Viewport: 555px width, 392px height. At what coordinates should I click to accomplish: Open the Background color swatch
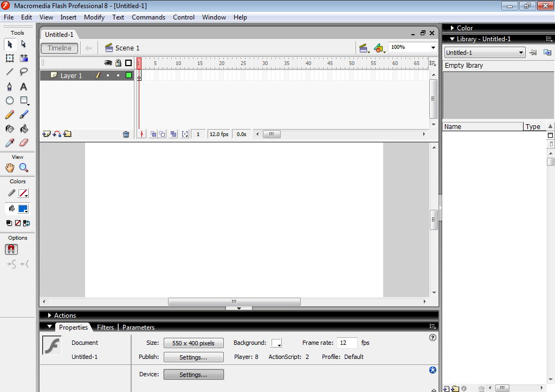click(276, 343)
